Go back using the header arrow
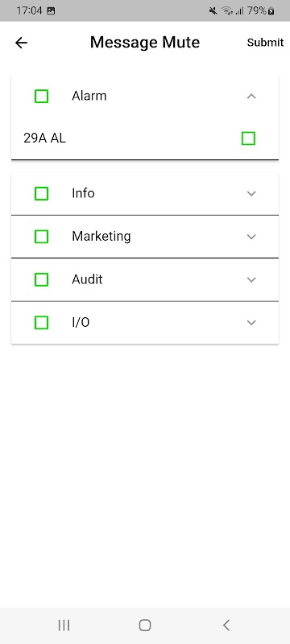The width and height of the screenshot is (290, 644). pyautogui.click(x=21, y=43)
